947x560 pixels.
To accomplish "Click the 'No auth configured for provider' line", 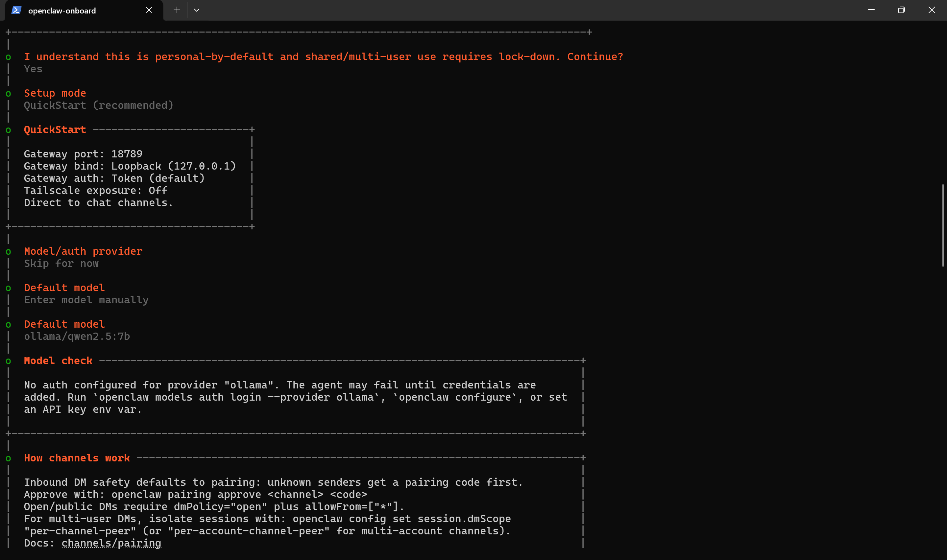I will click(x=280, y=385).
